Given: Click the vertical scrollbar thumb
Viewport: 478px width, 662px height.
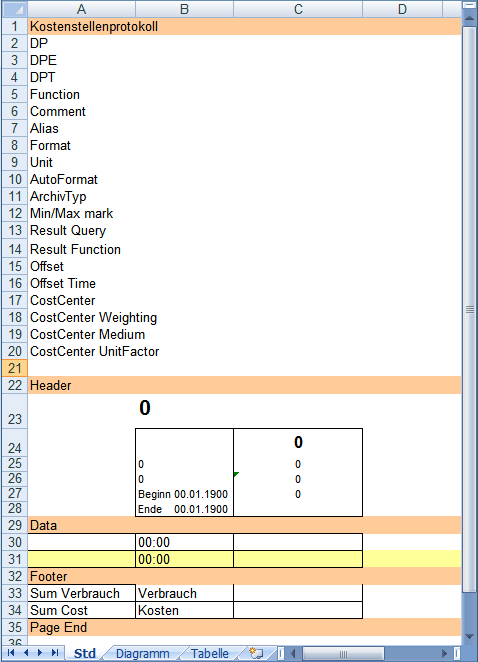Looking at the screenshot, I should pos(469,309).
